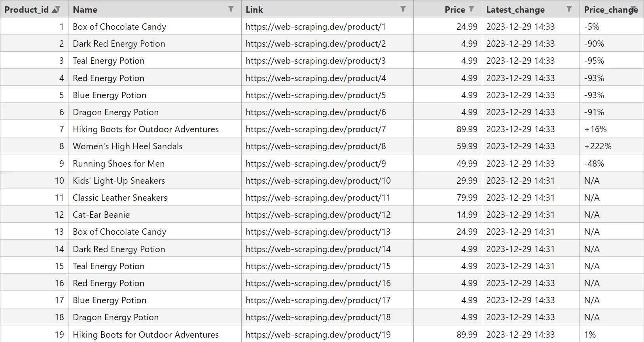This screenshot has height=342, width=644.
Task: Open link https://web-scraping.dev/product/9
Action: pos(316,163)
